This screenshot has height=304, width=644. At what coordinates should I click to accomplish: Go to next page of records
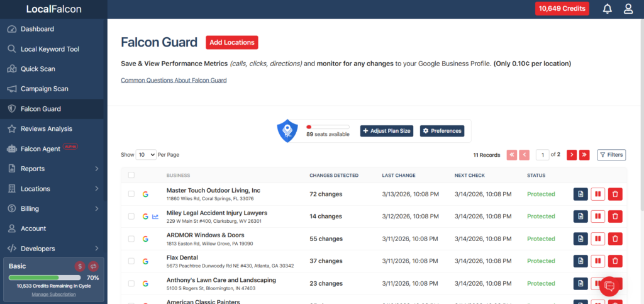click(571, 154)
